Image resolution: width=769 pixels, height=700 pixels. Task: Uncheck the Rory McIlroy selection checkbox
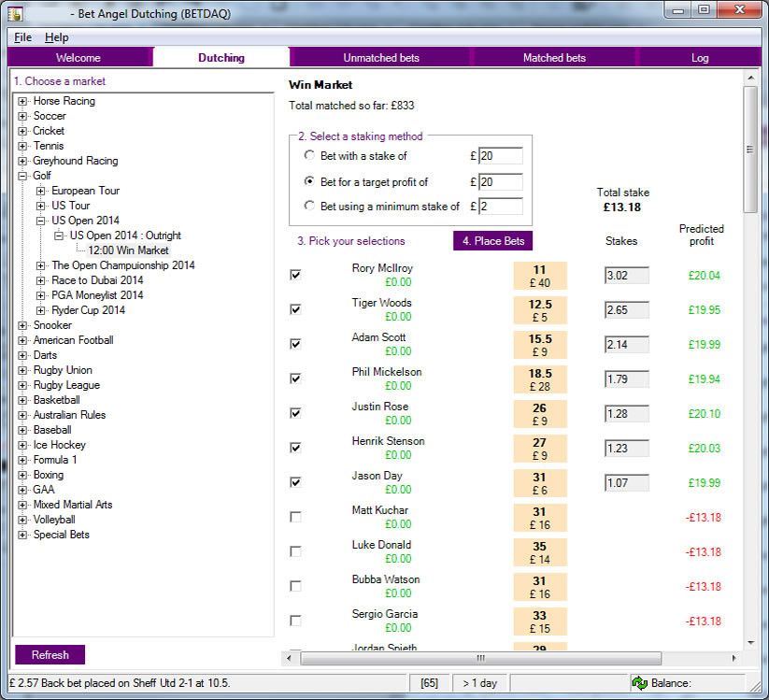pyautogui.click(x=296, y=275)
